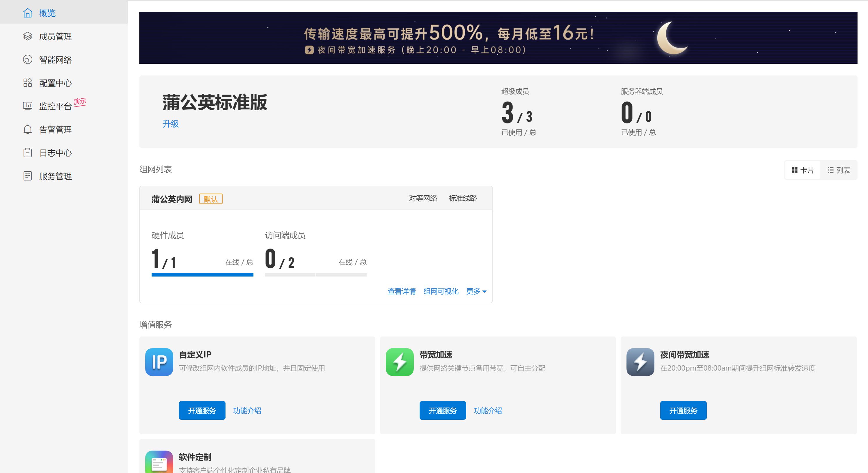This screenshot has height=473, width=868.
Task: Click the 升级 link under 蒲公英标准版
Action: 171,124
